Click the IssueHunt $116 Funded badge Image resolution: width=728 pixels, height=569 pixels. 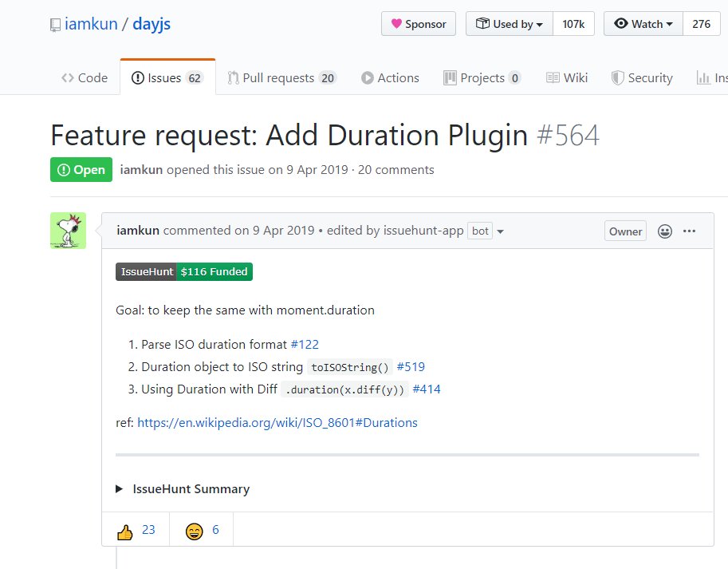[x=184, y=271]
